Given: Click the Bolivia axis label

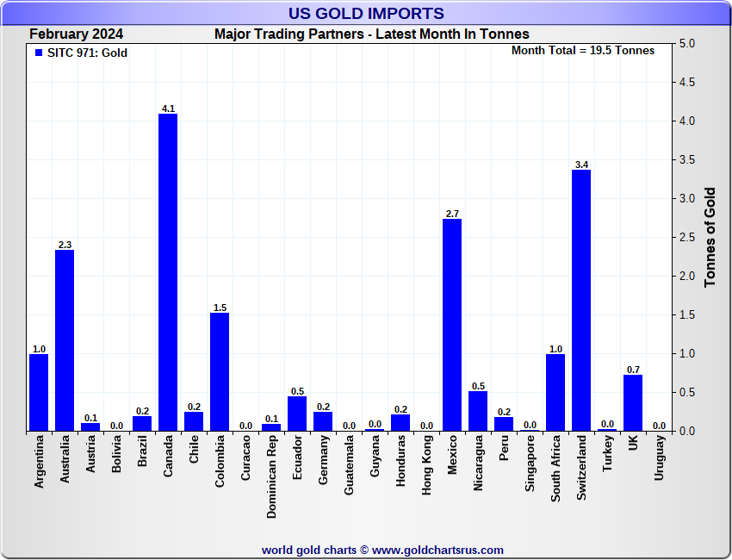Looking at the screenshot, I should 117,453.
